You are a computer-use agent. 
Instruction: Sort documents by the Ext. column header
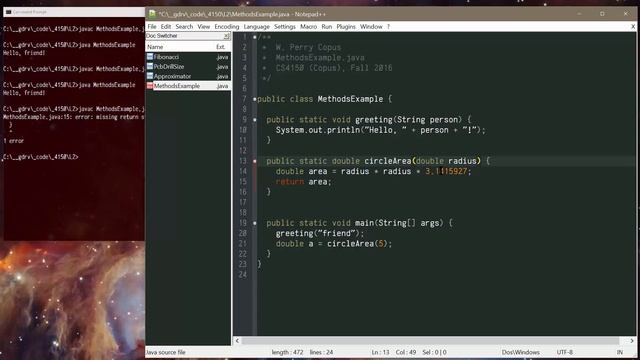(222, 47)
